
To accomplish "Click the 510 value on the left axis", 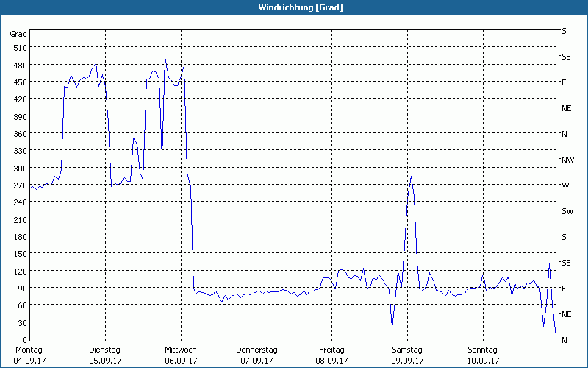I will [18, 48].
